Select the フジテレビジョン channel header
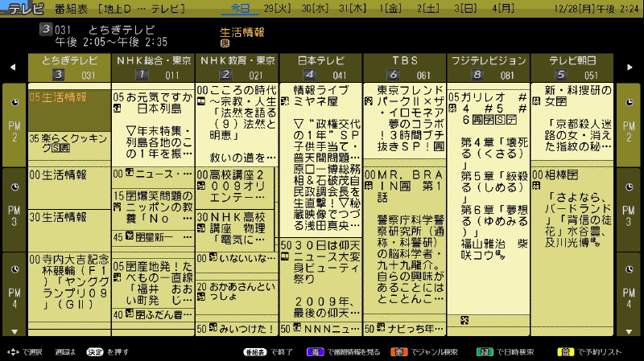Viewport: 644px width, 361px height. [489, 68]
